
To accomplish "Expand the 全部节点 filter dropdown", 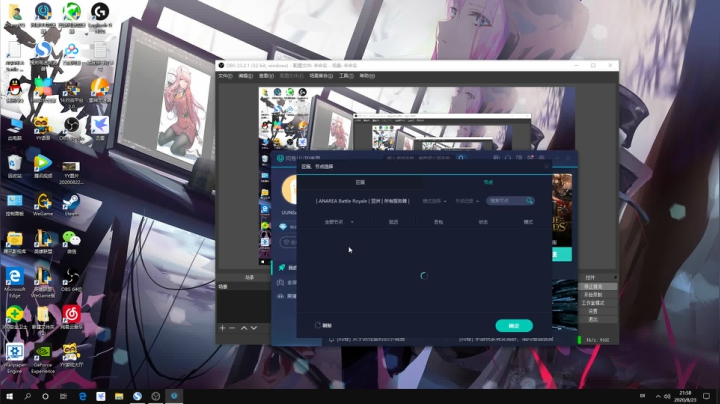I will 339,222.
